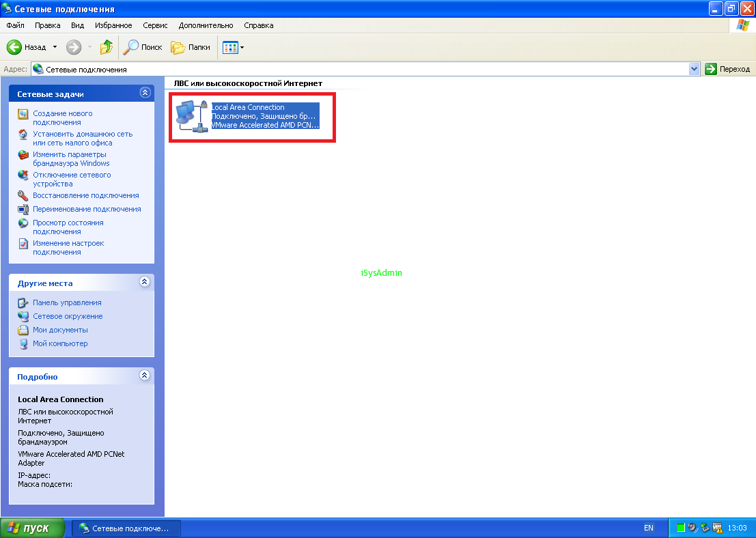Open Мои документы link

coord(60,330)
